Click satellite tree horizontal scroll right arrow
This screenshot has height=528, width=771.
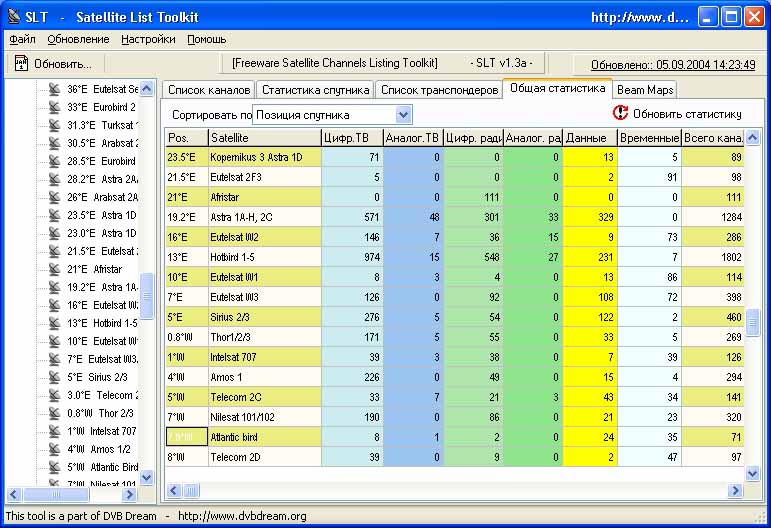click(129, 495)
